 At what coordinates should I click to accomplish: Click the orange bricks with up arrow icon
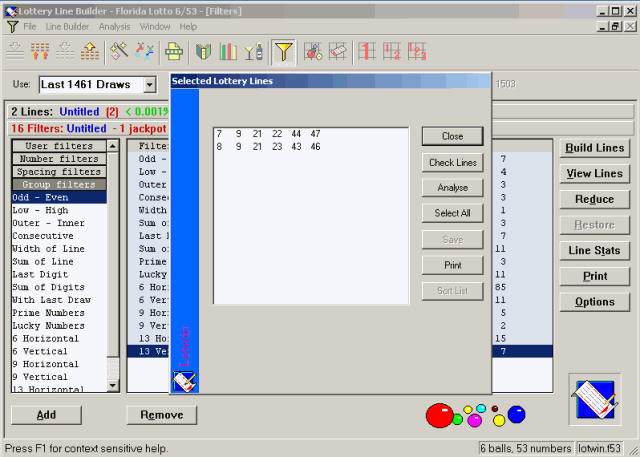90,52
